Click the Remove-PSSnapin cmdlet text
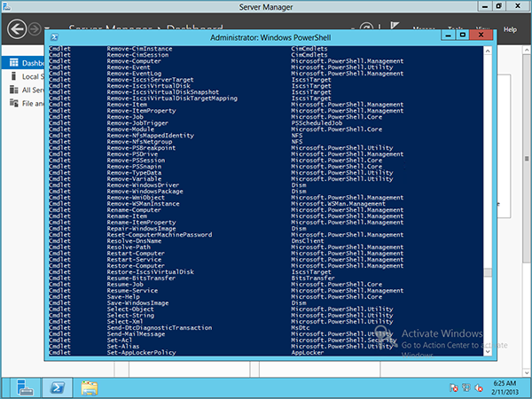532x399 pixels. (x=134, y=167)
